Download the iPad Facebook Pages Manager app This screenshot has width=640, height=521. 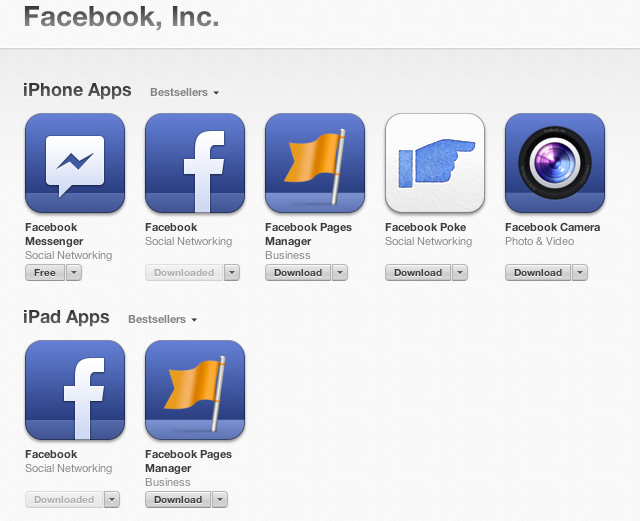(178, 499)
